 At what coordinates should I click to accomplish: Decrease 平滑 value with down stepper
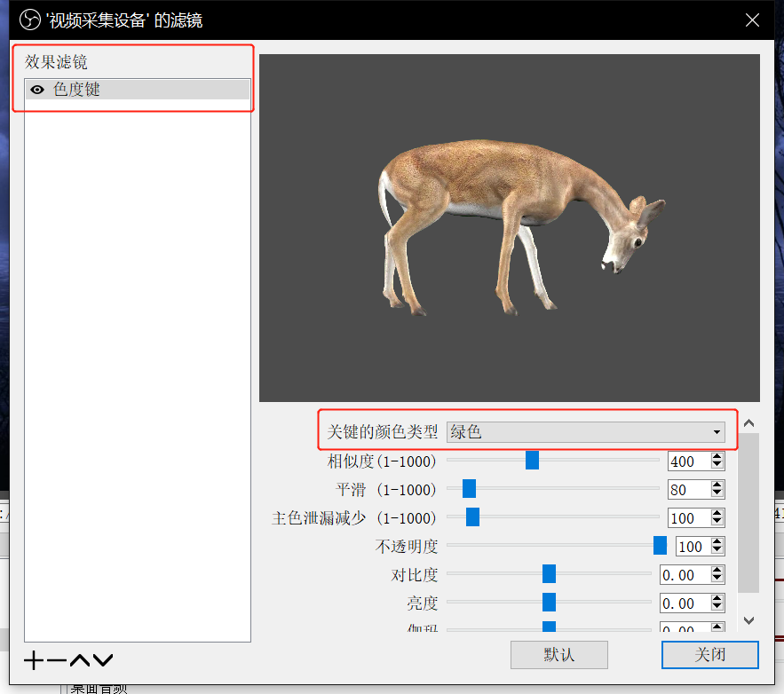(717, 493)
